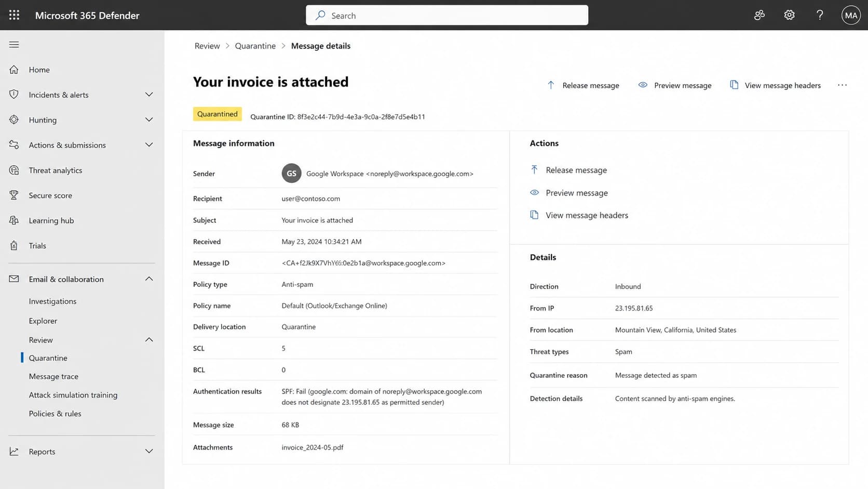868x489 pixels.
Task: Open Trials in the sidebar
Action: (x=37, y=245)
